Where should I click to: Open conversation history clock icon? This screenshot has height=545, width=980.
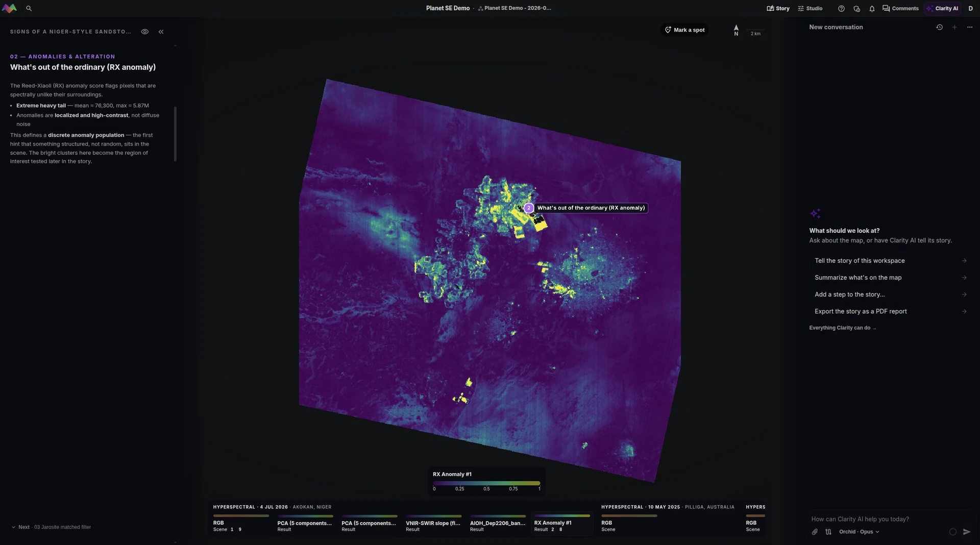pos(939,27)
